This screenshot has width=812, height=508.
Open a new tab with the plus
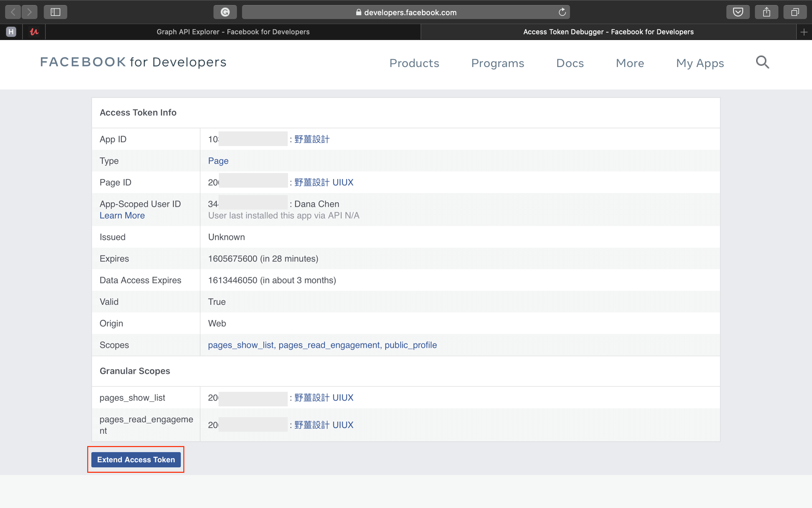(804, 32)
